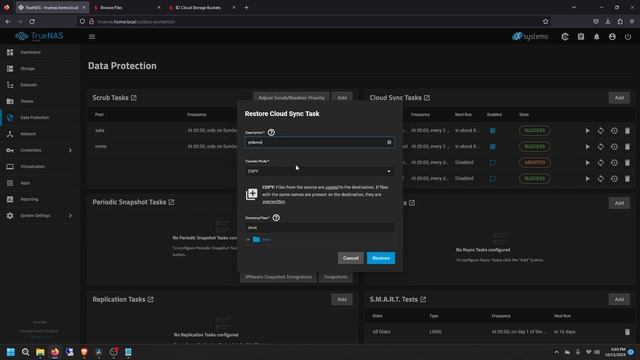Viewport: 640px width, 360px height.
Task: Delete the top cloud sync task
Action: tap(627, 131)
